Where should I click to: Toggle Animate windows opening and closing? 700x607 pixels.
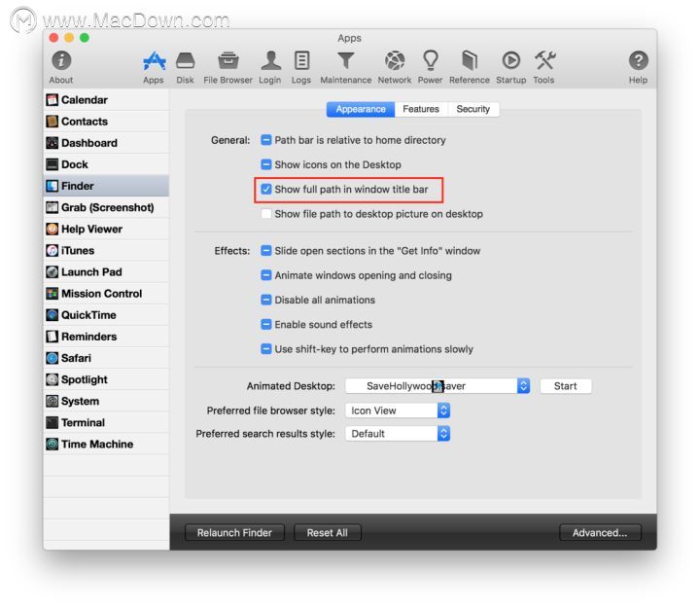(x=266, y=275)
